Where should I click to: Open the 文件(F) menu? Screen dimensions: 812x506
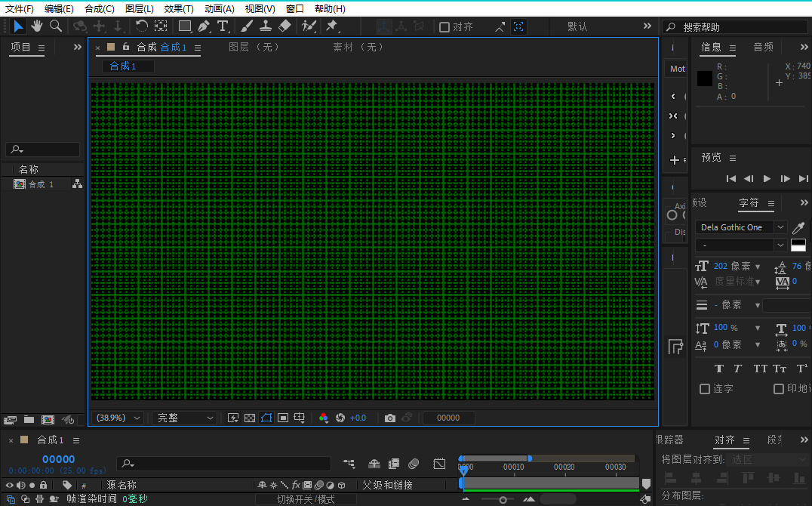click(19, 9)
